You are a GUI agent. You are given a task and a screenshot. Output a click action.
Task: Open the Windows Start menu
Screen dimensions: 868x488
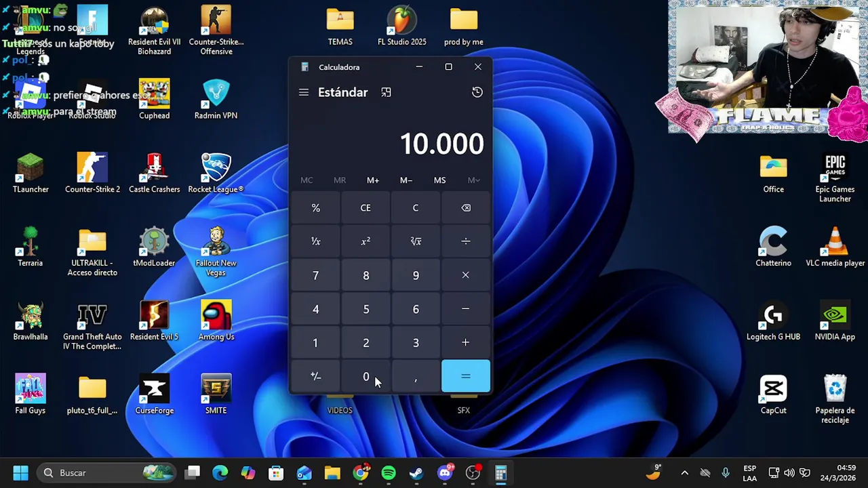20,472
